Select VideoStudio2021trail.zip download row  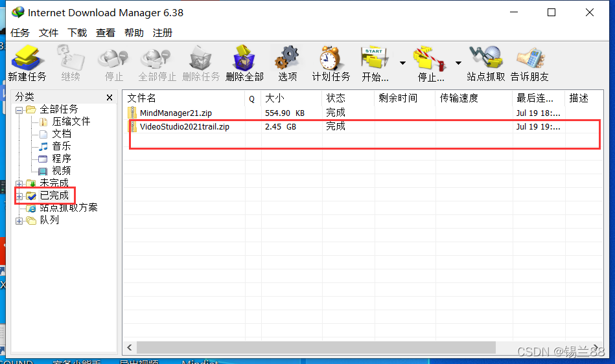(x=363, y=126)
